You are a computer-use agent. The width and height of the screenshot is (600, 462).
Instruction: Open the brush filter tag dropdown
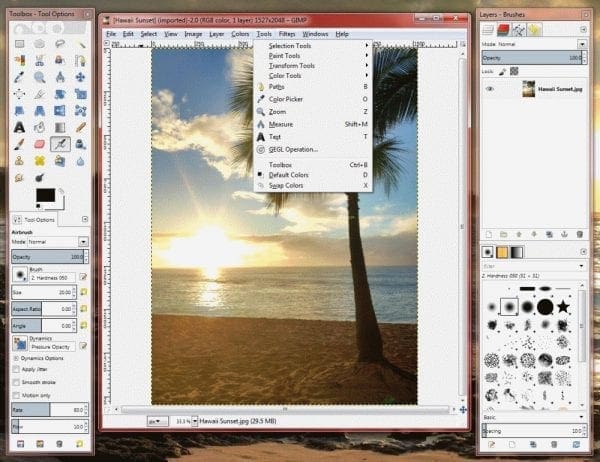[582, 266]
